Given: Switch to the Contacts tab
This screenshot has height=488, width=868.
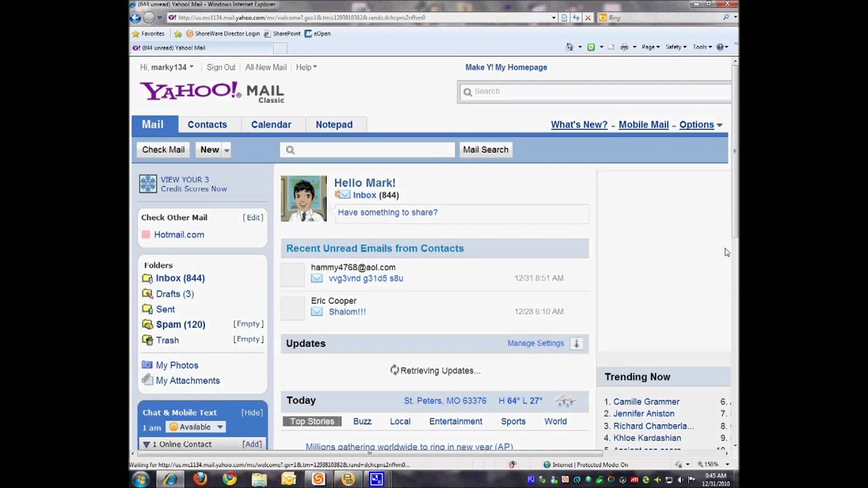Looking at the screenshot, I should pos(208,125).
